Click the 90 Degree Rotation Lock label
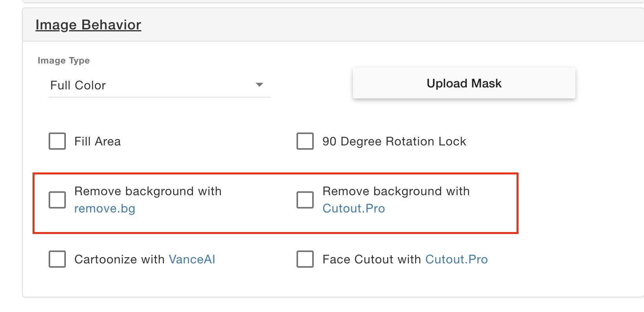This screenshot has width=644, height=312. (394, 141)
